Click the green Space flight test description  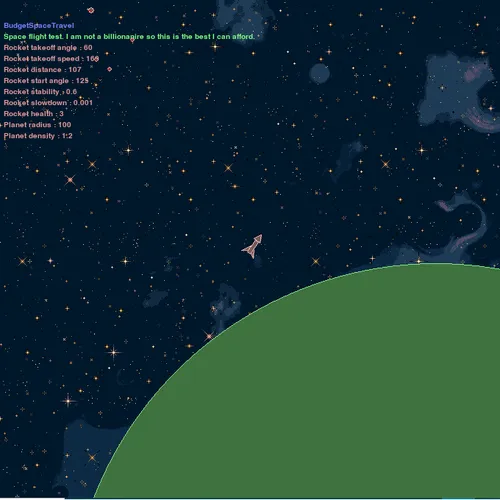[129, 37]
